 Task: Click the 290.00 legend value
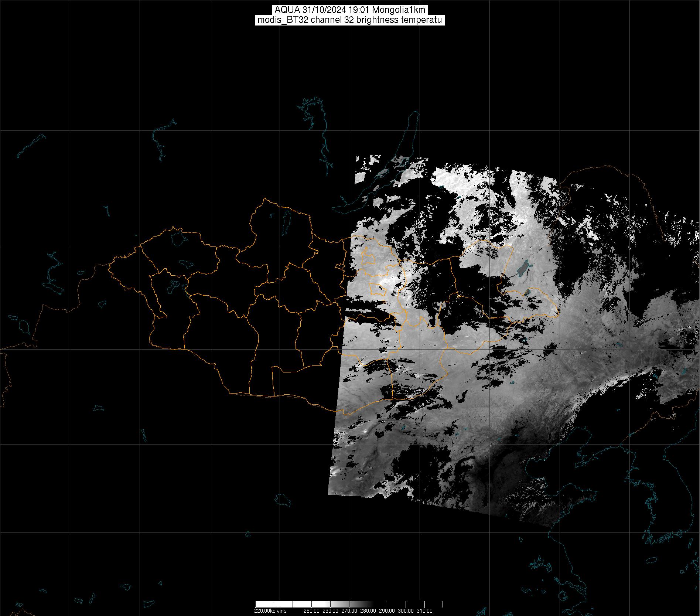click(387, 611)
